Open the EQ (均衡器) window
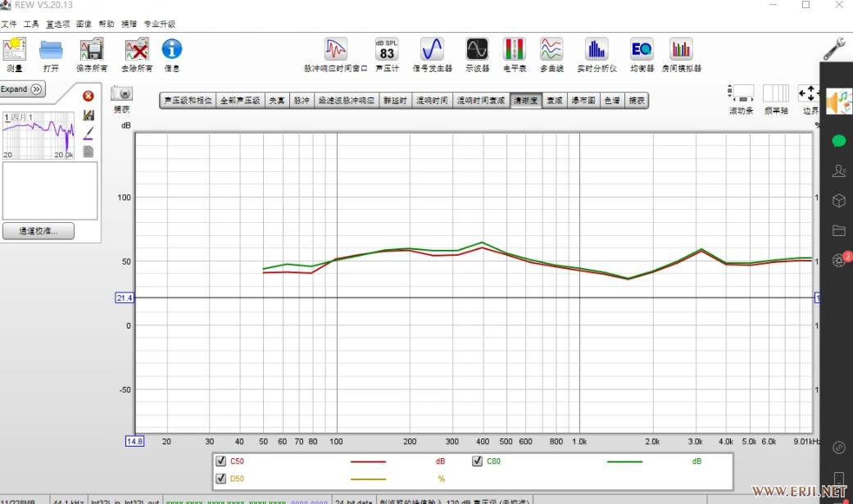Viewport: 853px width, 504px height. [642, 50]
